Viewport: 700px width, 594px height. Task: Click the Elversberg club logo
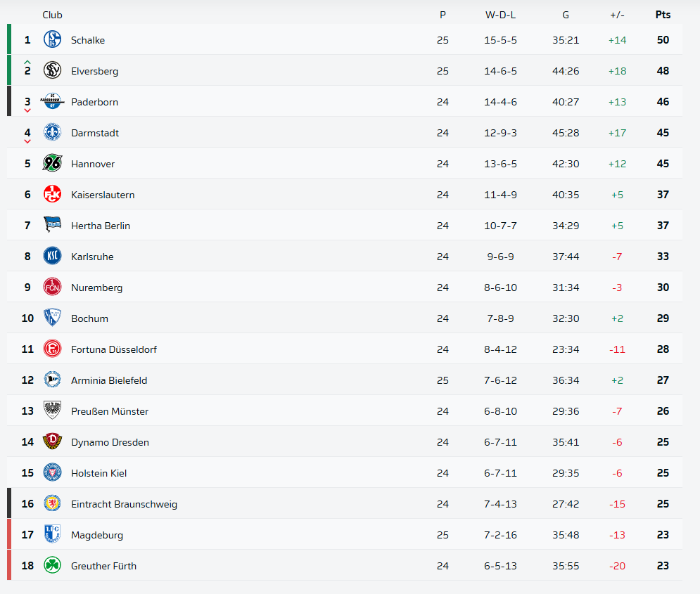point(52,71)
